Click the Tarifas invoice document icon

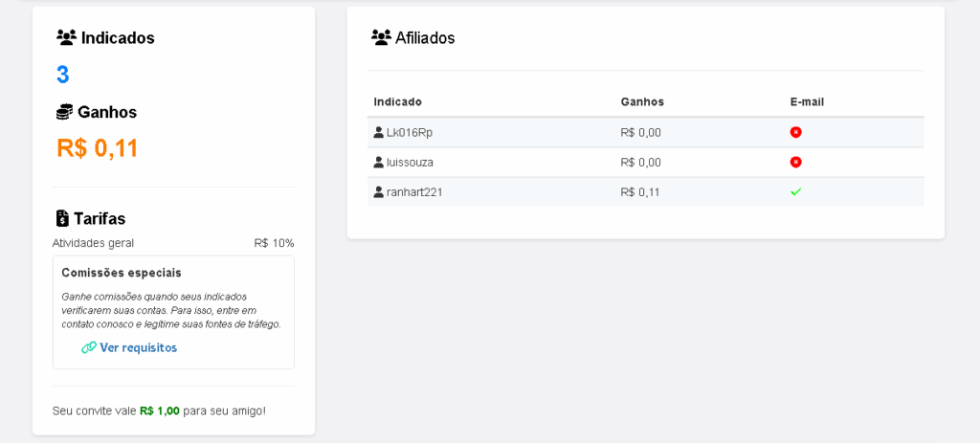point(62,218)
